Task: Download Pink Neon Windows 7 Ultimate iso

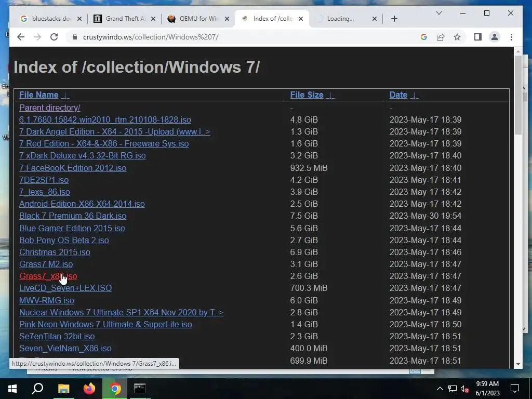Action: click(105, 324)
